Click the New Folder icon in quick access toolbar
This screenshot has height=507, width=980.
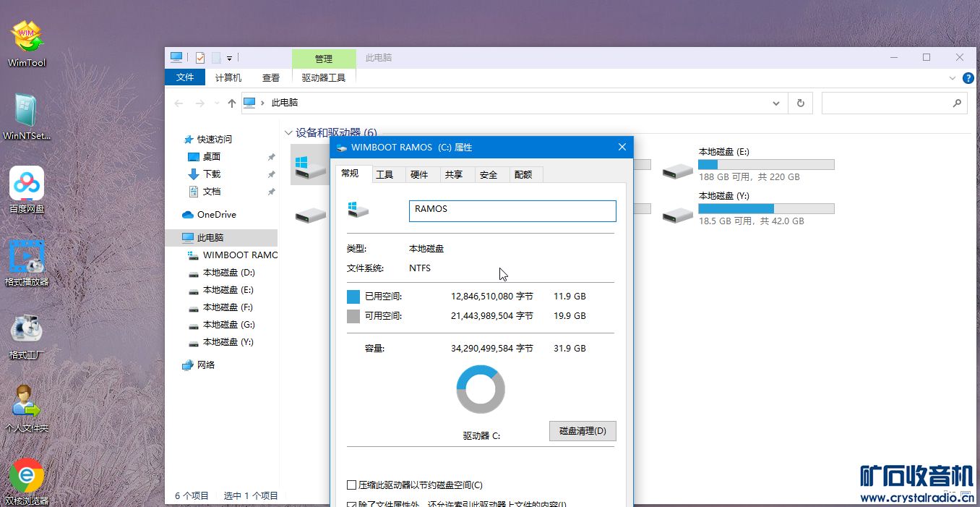(x=216, y=58)
